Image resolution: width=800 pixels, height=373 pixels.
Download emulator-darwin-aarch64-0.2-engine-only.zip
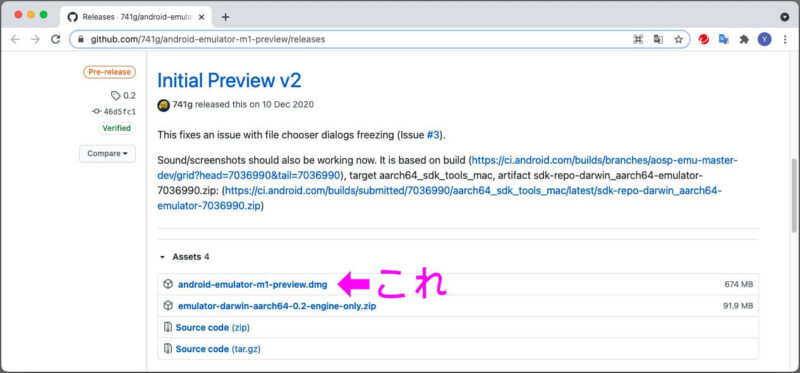click(277, 306)
